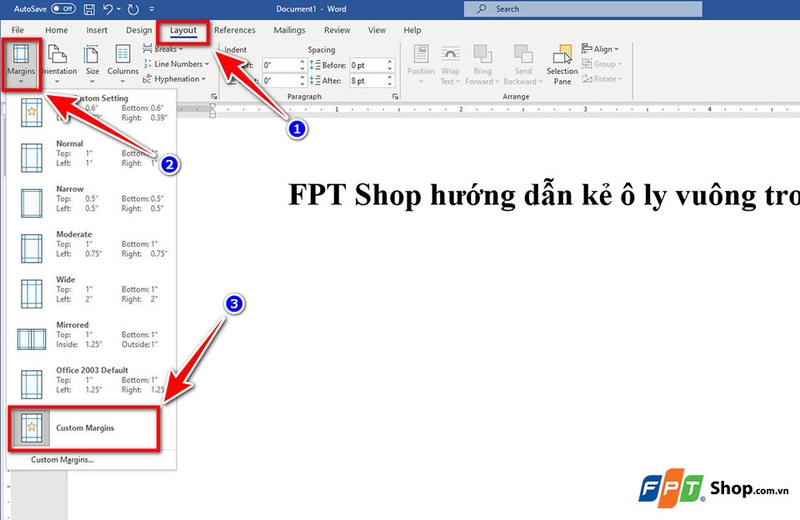
Task: Open the File tab
Action: click(x=17, y=30)
